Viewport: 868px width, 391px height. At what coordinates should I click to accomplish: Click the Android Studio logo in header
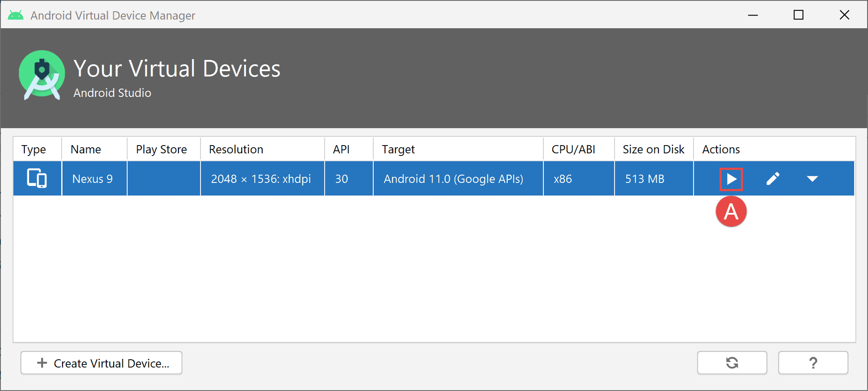click(x=42, y=75)
